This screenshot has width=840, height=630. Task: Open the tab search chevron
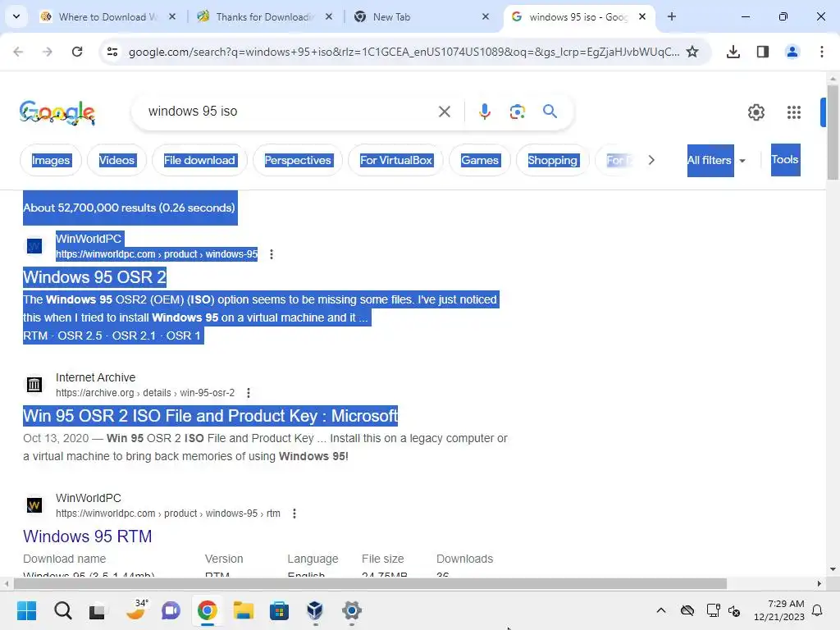[16, 16]
